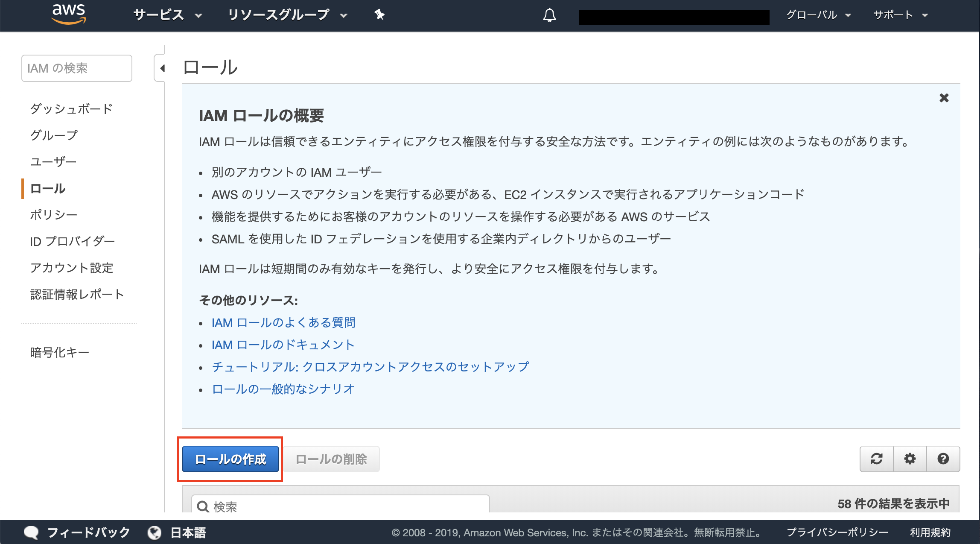Click the help question mark icon

pos(943,459)
